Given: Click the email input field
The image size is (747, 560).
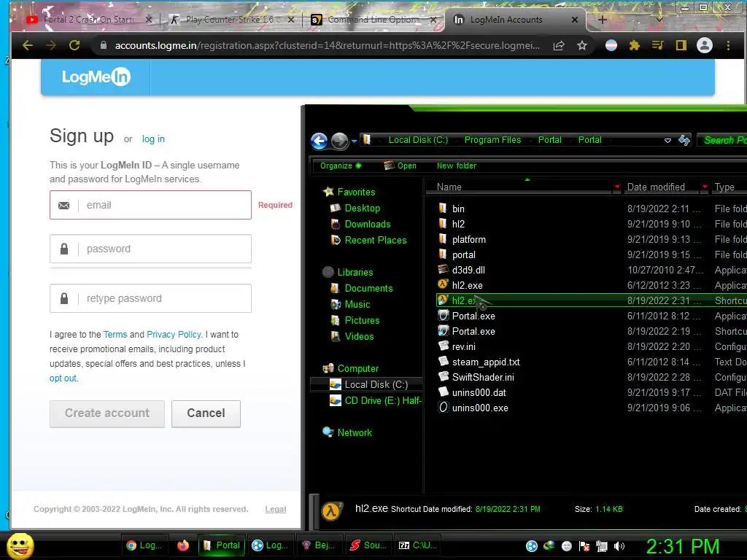Looking at the screenshot, I should point(150,205).
